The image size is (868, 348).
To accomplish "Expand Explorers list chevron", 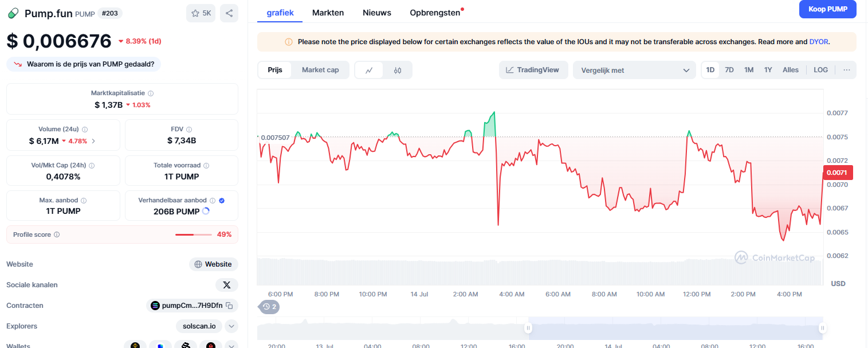I will tap(231, 326).
